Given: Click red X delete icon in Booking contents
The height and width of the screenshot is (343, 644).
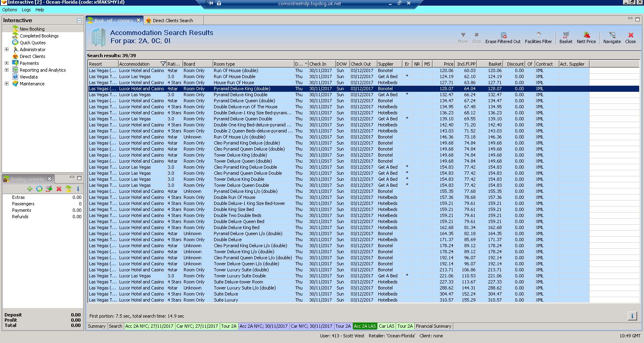Looking at the screenshot, I should 59,189.
